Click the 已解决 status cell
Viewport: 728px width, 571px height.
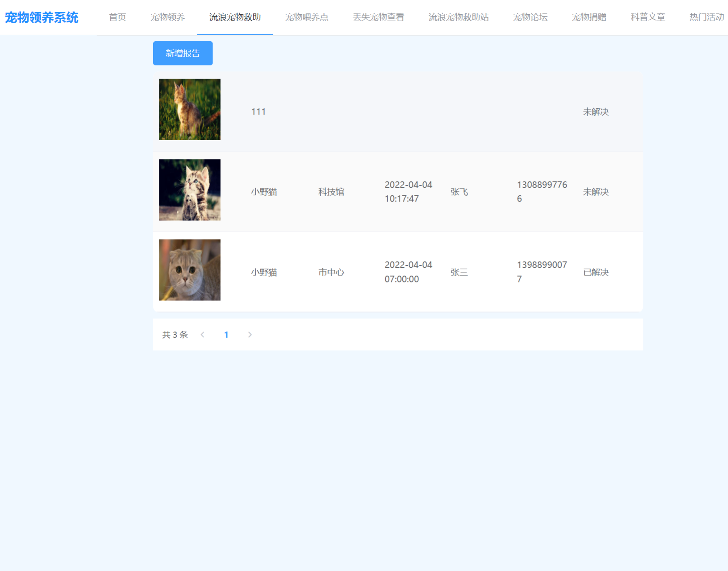tap(596, 272)
